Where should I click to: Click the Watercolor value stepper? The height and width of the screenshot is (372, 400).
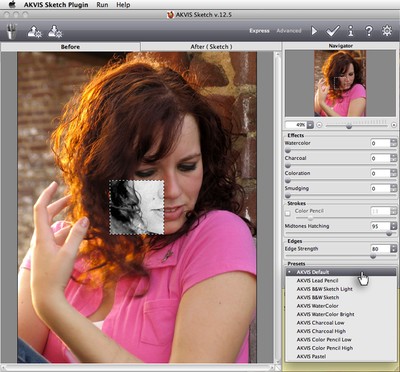click(394, 143)
